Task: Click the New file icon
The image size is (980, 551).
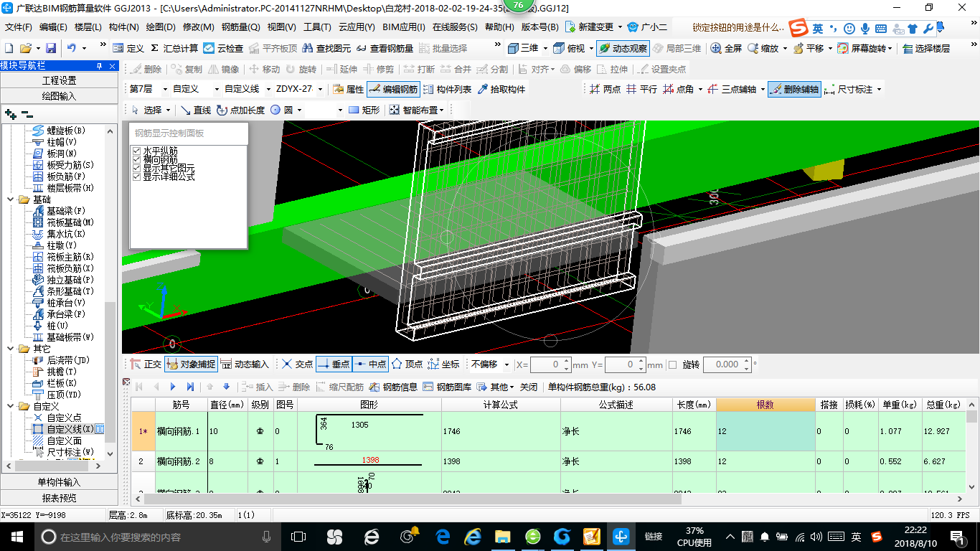Action: point(9,48)
